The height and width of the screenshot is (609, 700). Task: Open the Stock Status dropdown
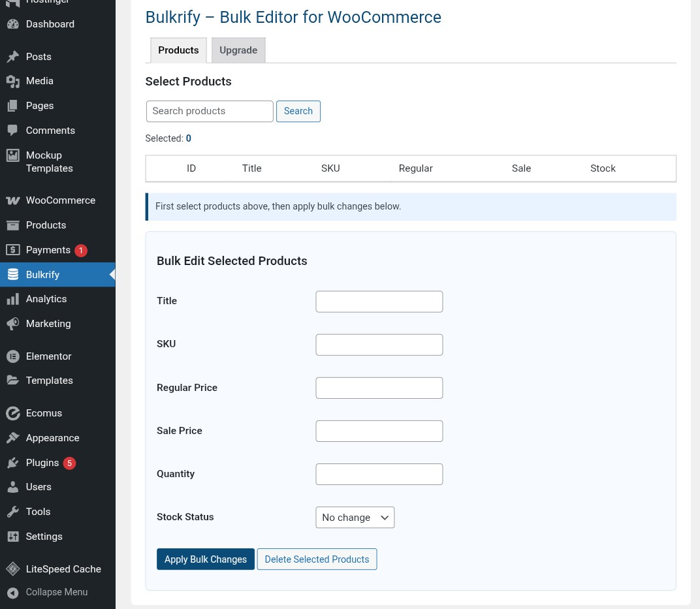tap(355, 518)
